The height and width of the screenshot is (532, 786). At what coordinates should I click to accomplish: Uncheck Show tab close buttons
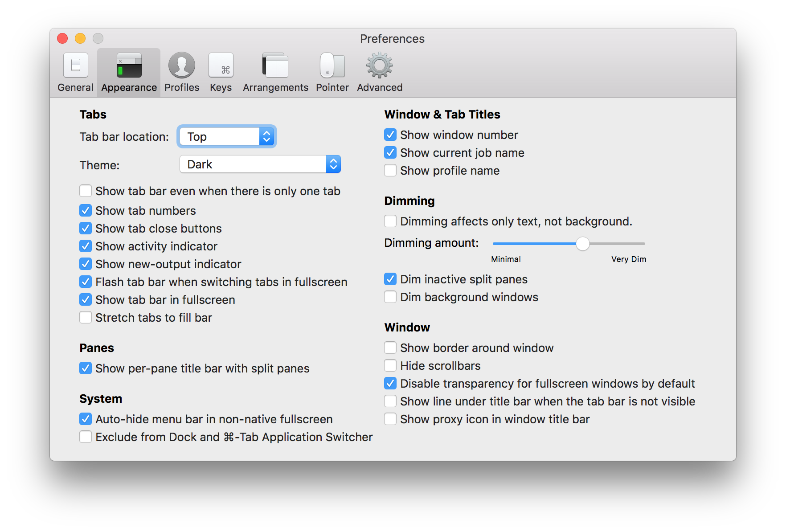point(86,228)
